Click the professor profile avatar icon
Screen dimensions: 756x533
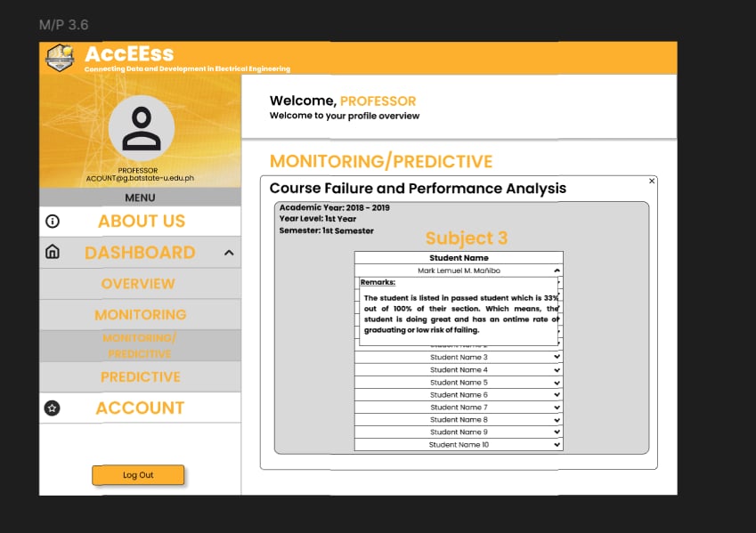141,129
